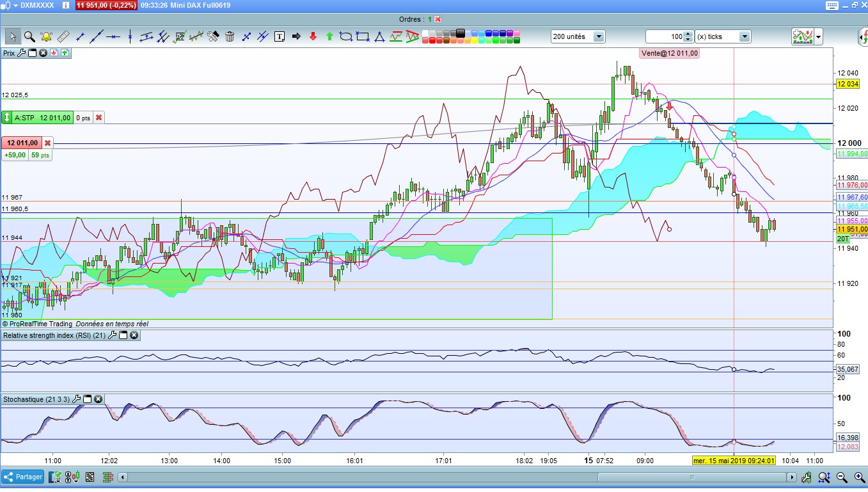Pick the triangle drawing tool
868x492 pixels.
[379, 36]
